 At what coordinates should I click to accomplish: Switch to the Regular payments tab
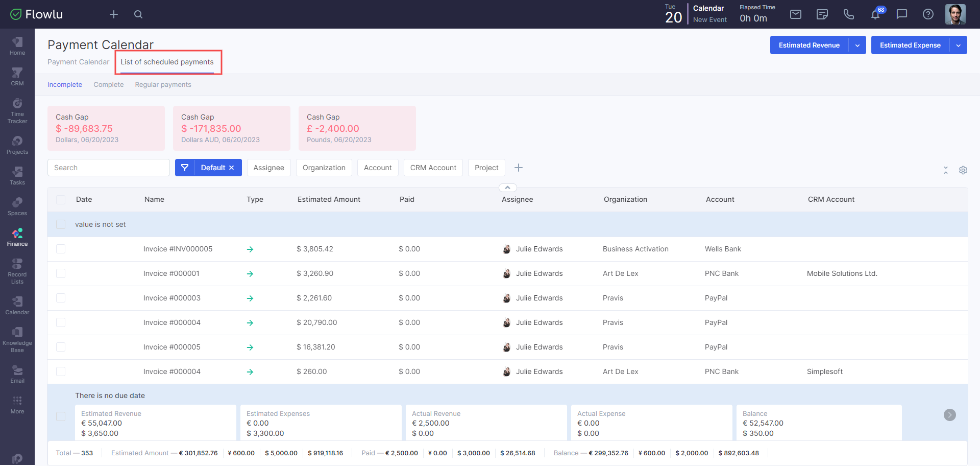[x=163, y=85]
